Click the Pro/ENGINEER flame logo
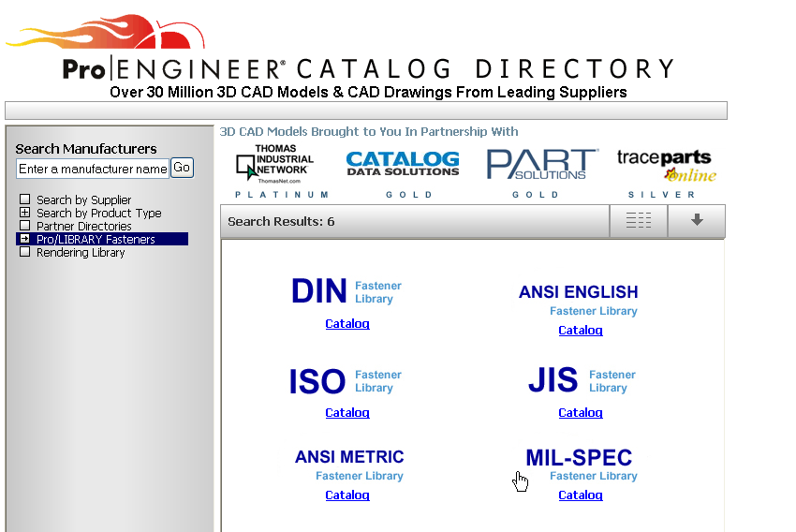Screen dimensions: 796x532 coord(106,32)
